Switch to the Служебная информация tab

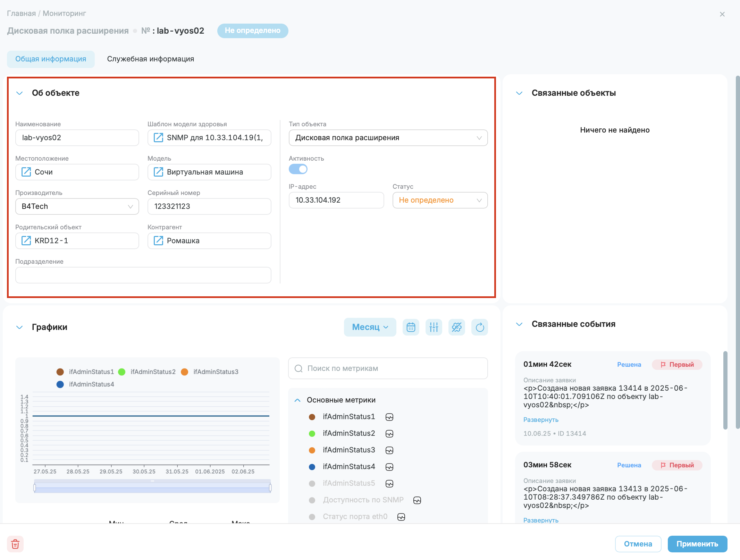(x=151, y=59)
